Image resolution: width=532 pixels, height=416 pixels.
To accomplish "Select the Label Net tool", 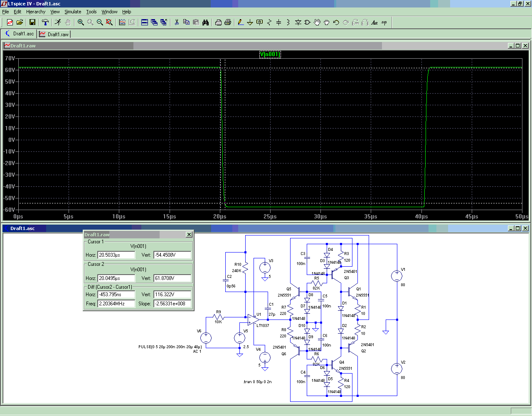I will 259,22.
